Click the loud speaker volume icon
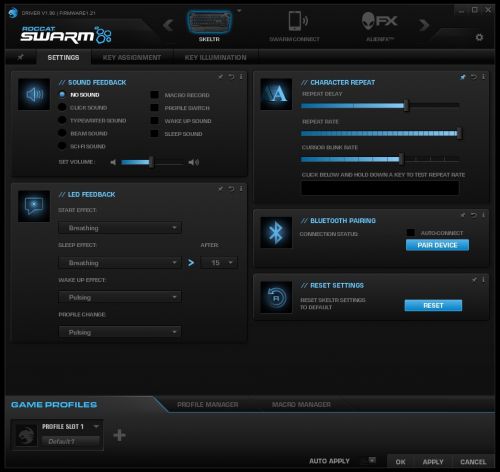This screenshot has width=500, height=472. tap(194, 162)
